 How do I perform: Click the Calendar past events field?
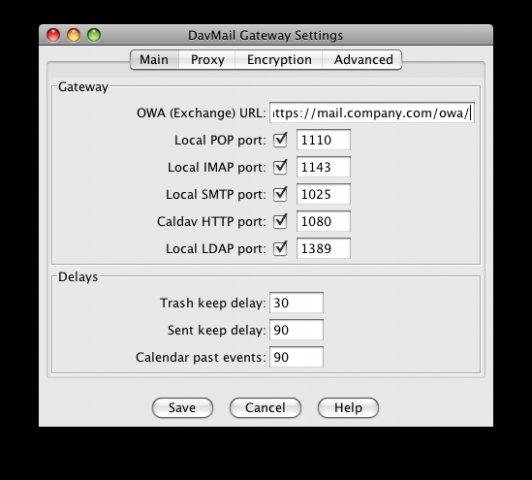click(297, 357)
